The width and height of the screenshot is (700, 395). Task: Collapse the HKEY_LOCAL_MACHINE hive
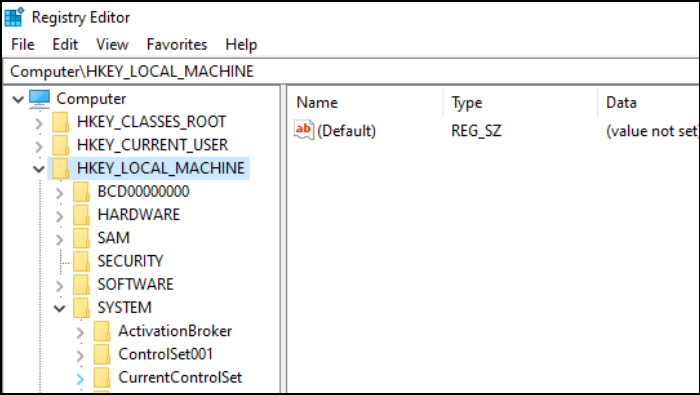[39, 169]
